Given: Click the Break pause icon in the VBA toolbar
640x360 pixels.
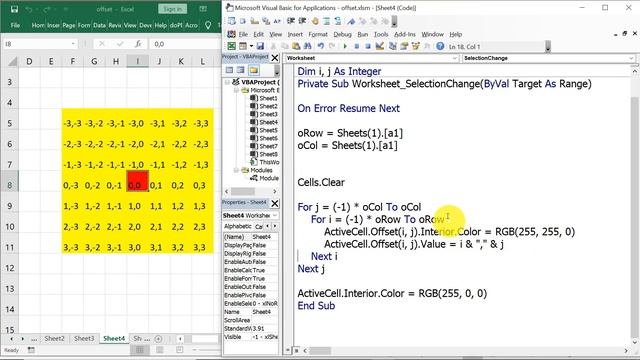Looking at the screenshot, I should point(356,47).
